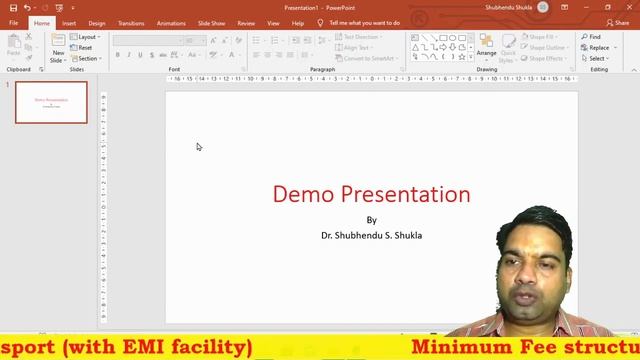Open the Section dropdown
640x360 pixels.
point(87,59)
